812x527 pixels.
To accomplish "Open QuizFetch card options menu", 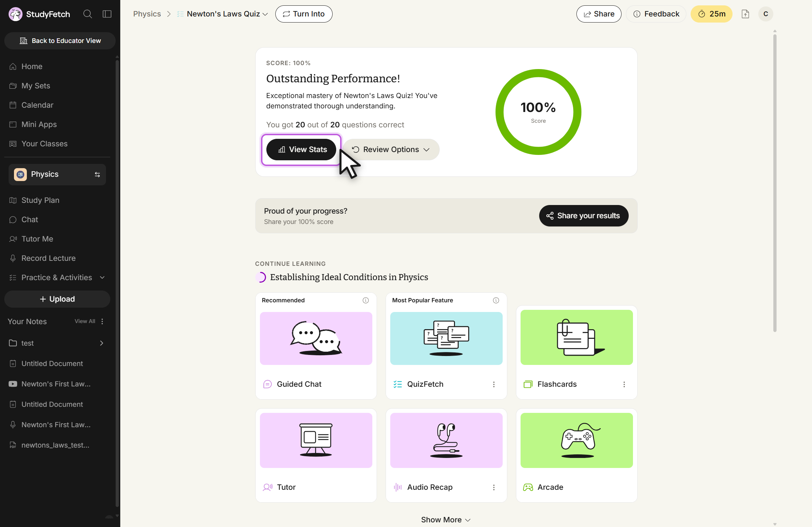I will click(494, 384).
